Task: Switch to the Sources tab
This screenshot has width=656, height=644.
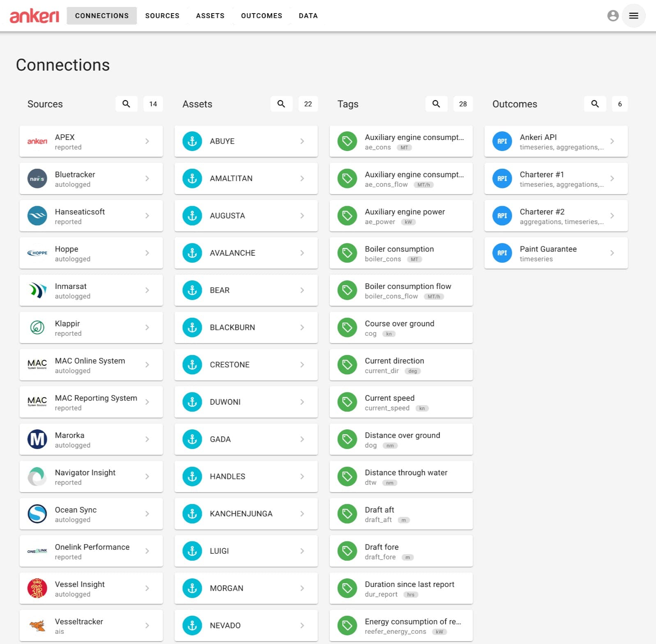Action: click(x=162, y=16)
